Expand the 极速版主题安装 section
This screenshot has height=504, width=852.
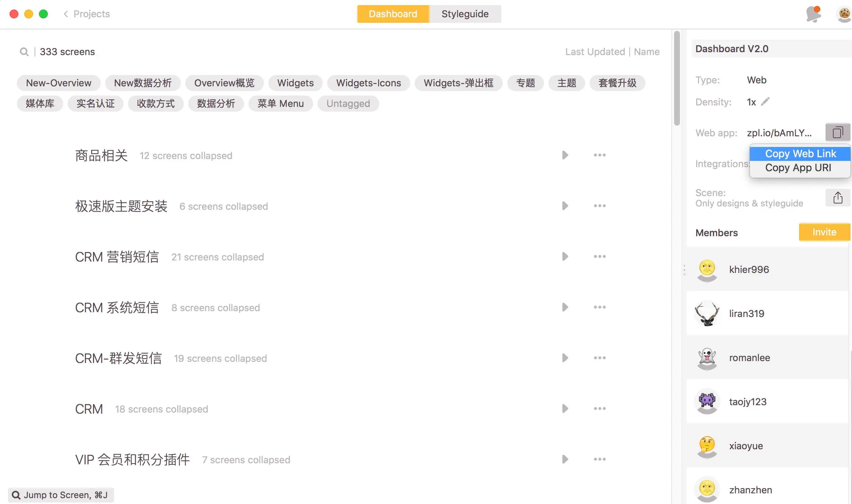click(565, 206)
